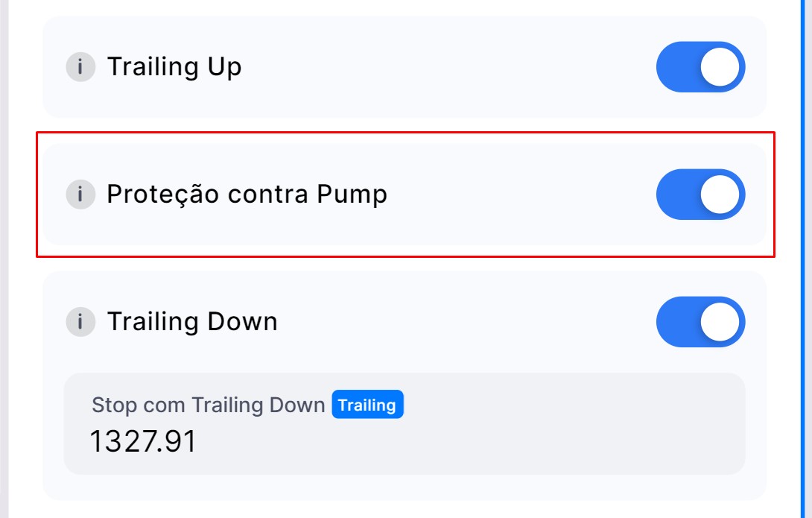Click the Stop com Trailing Down caption
This screenshot has height=518, width=812.
pyautogui.click(x=208, y=405)
